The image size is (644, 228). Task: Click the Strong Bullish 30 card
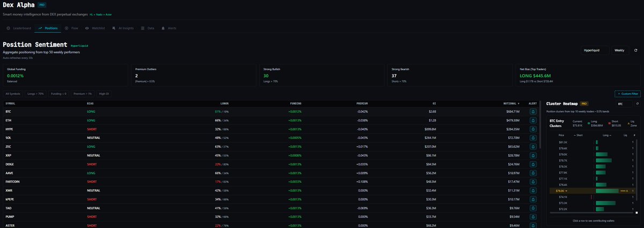(x=321, y=76)
